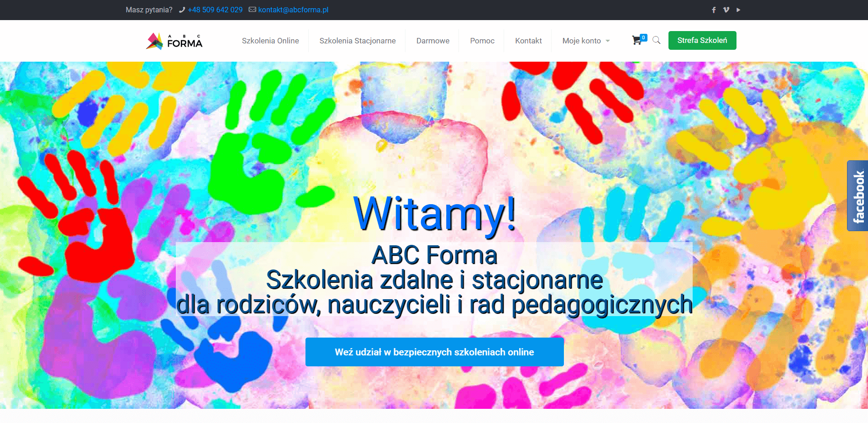Screen dimensions: 868x423
Task: Open the shopping cart icon
Action: (x=637, y=41)
